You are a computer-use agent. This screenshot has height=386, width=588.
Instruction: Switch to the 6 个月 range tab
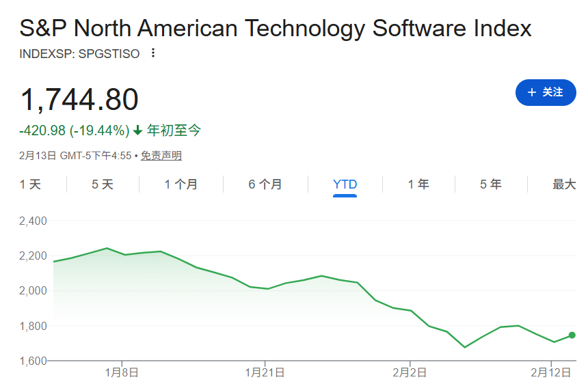tap(265, 184)
